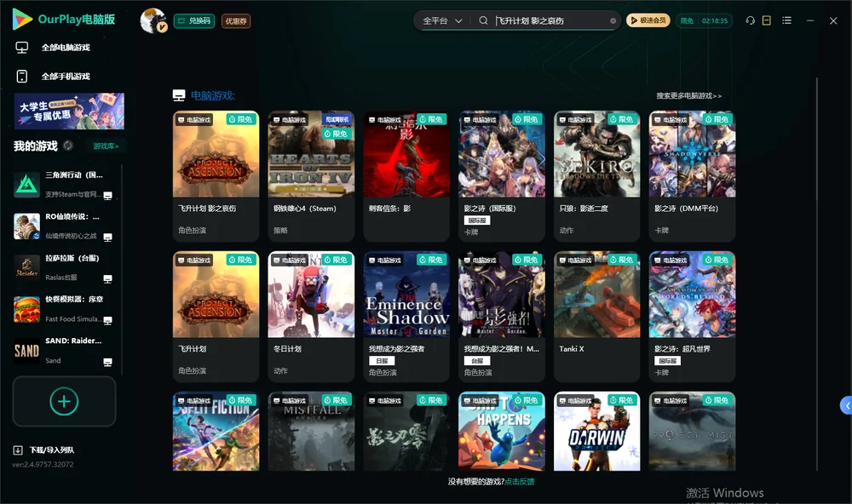
Task: Open the 游戏库> link
Action: [x=106, y=146]
